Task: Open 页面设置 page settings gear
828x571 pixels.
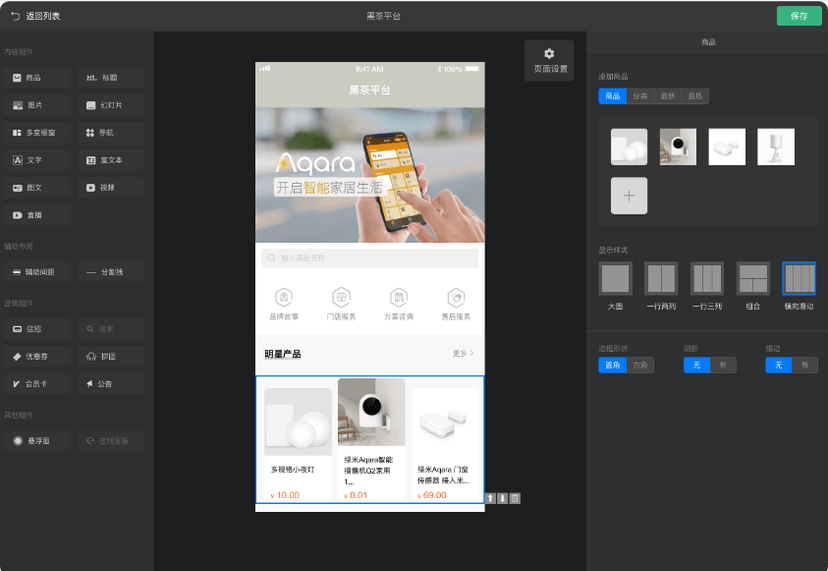Action: point(549,60)
